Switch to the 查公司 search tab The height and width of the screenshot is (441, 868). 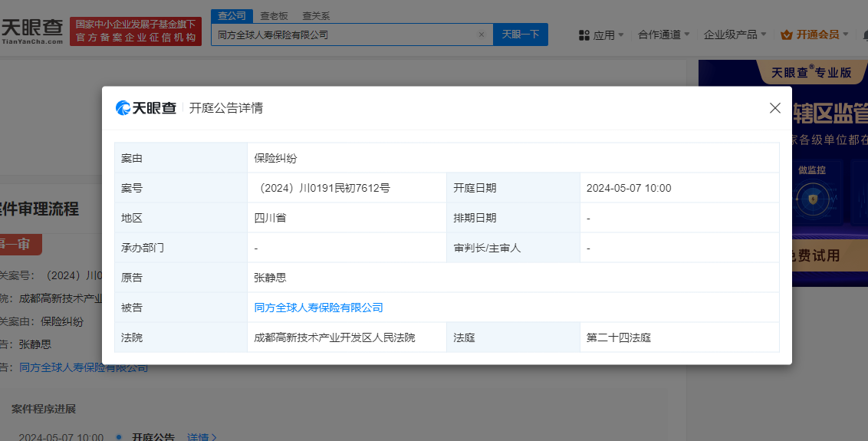(x=232, y=16)
